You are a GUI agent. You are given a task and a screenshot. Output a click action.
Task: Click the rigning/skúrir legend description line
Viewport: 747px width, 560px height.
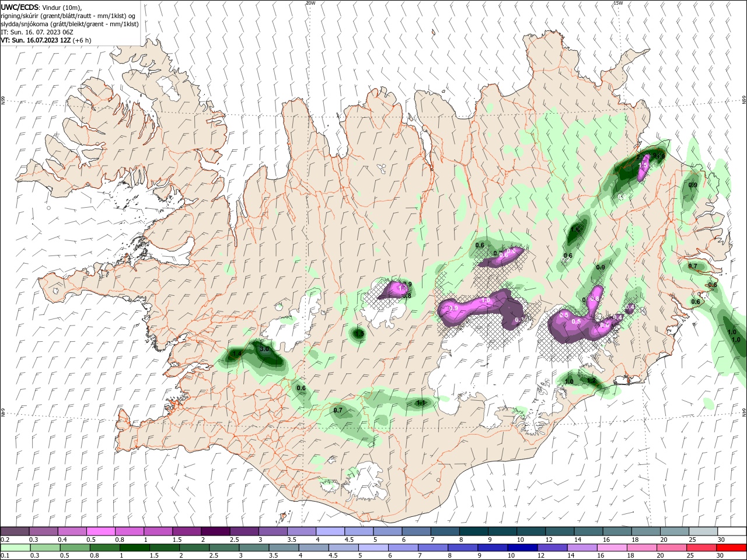[x=68, y=16]
